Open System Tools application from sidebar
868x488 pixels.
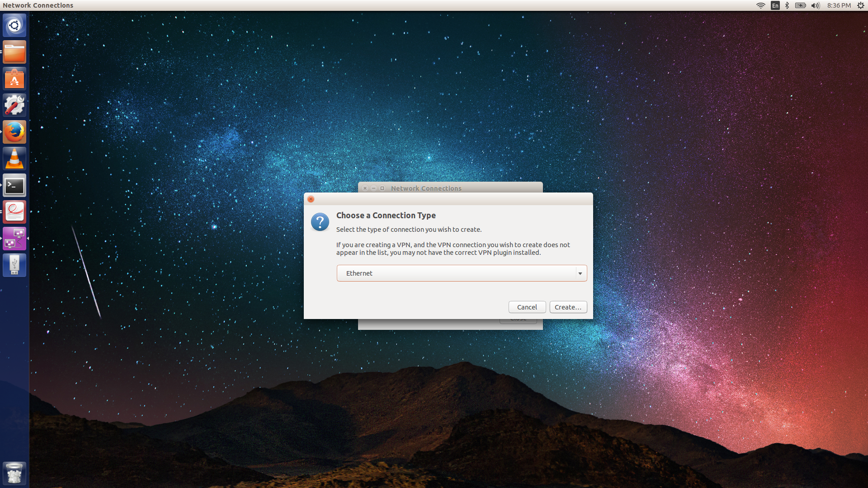click(x=15, y=104)
